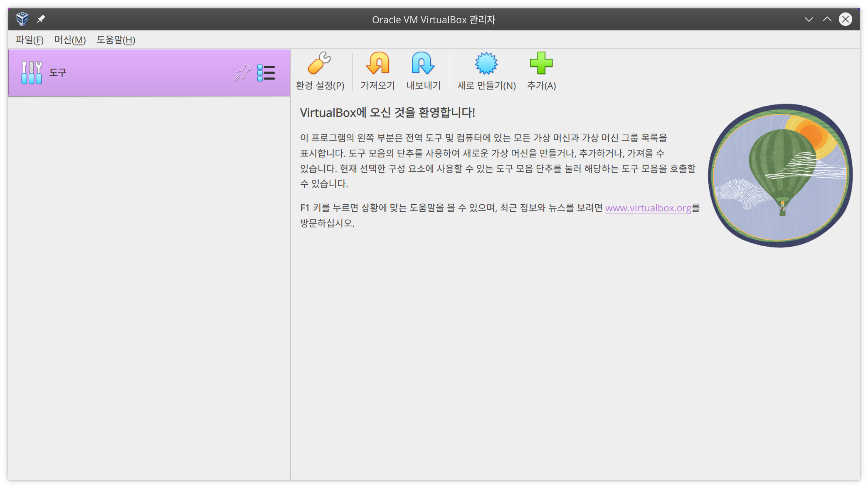This screenshot has height=488, width=868.
Task: Click the pin icon in Tools row
Action: (x=242, y=73)
